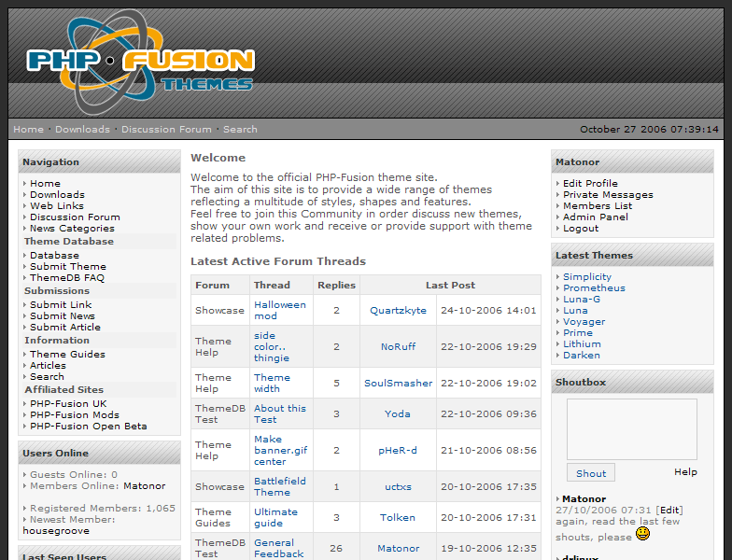Click the Logout link
Screen dimensions: 732x560
(581, 228)
